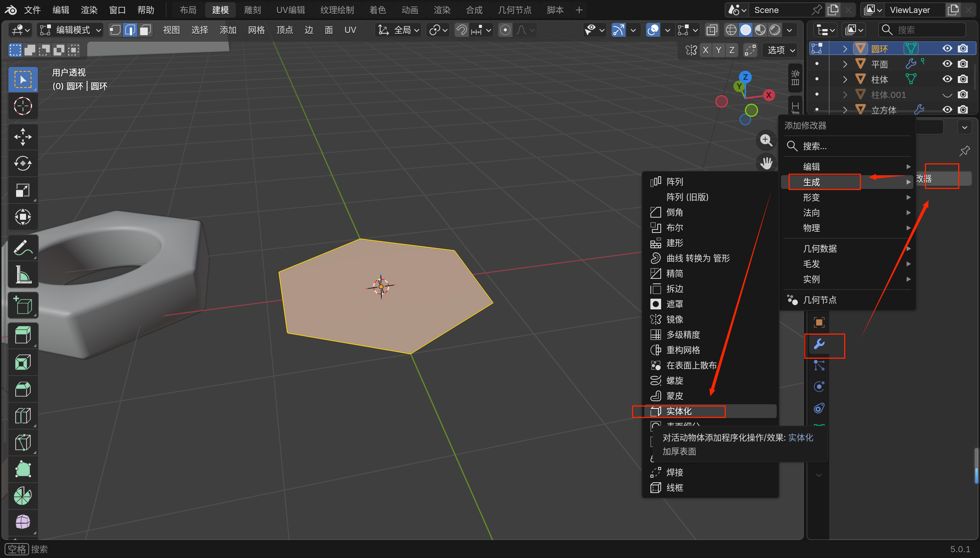The height and width of the screenshot is (558, 980).
Task: Select the Rotate tool
Action: coord(23,164)
